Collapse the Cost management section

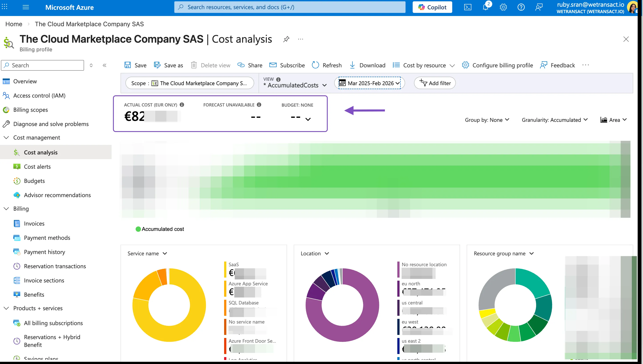tap(6, 138)
